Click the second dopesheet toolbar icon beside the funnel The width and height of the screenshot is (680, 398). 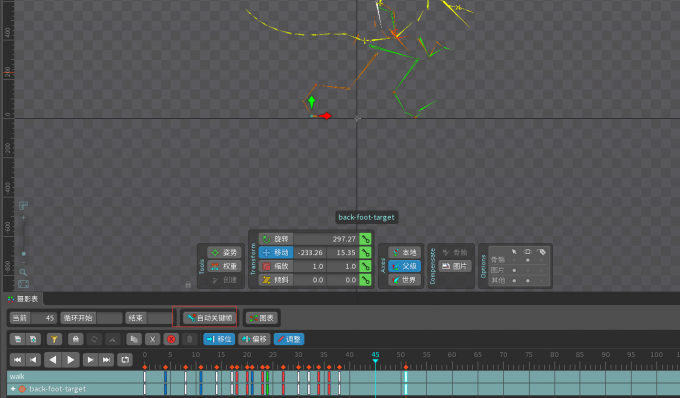(33, 339)
